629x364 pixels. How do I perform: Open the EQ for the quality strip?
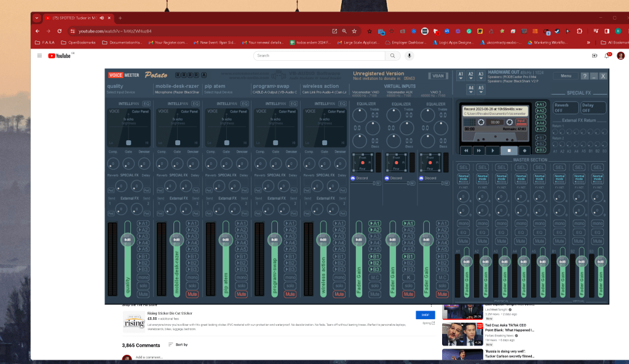tap(146, 103)
